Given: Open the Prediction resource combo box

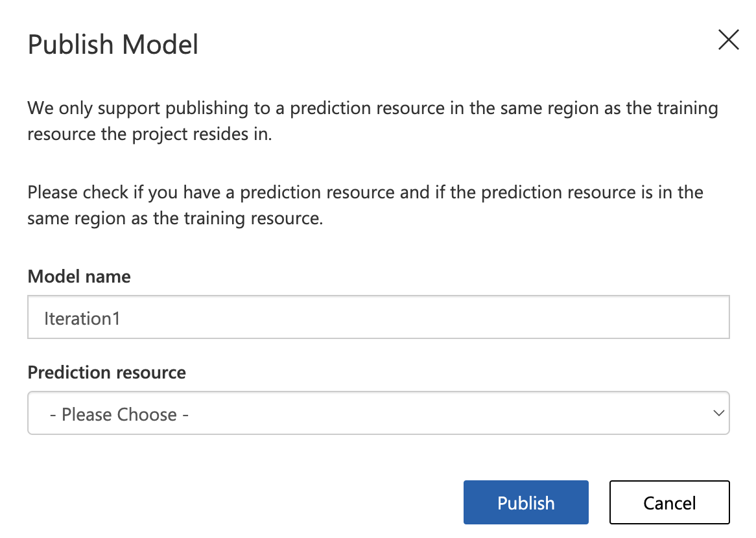Looking at the screenshot, I should [x=378, y=413].
